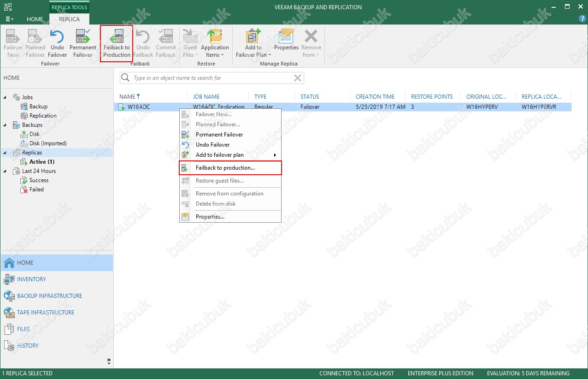Viewport: 588px width, 379px height.
Task: Open the main hamburger menu
Action: point(9,19)
